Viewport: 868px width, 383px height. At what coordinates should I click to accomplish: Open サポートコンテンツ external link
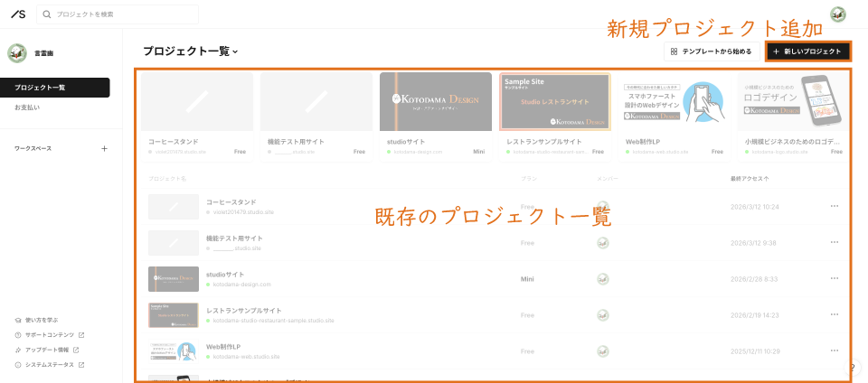tap(49, 335)
